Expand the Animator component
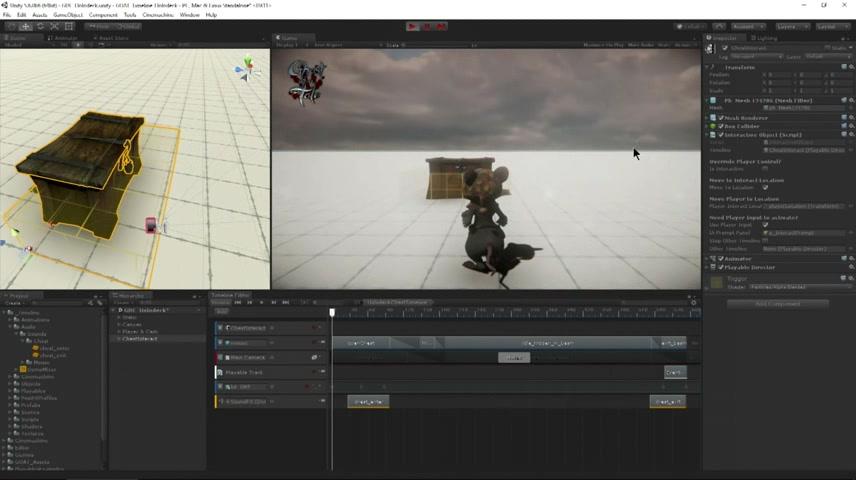The width and height of the screenshot is (856, 480). [x=708, y=259]
